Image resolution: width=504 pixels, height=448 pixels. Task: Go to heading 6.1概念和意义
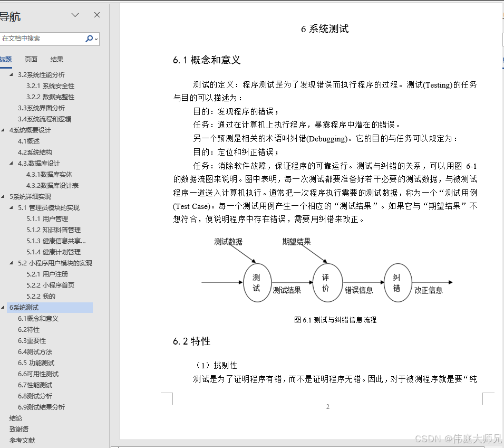pos(38,319)
